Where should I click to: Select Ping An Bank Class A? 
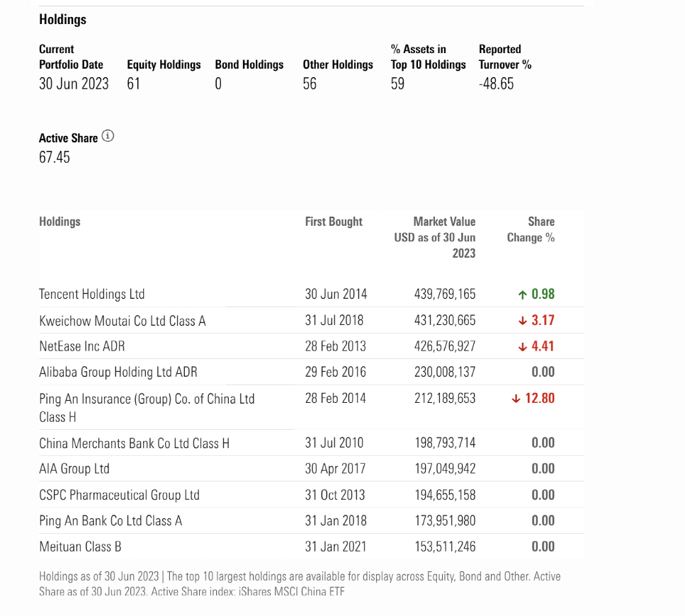click(111, 521)
